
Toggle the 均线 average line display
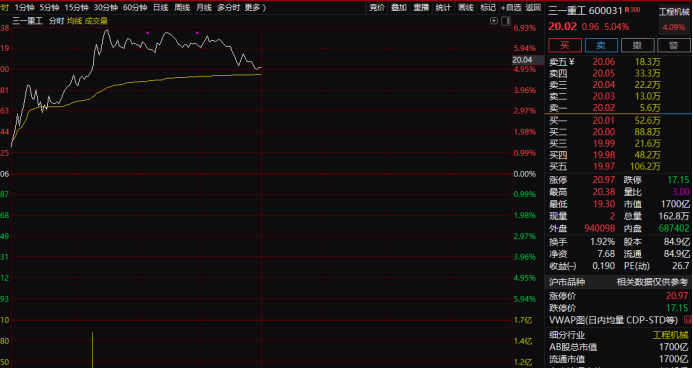click(74, 21)
